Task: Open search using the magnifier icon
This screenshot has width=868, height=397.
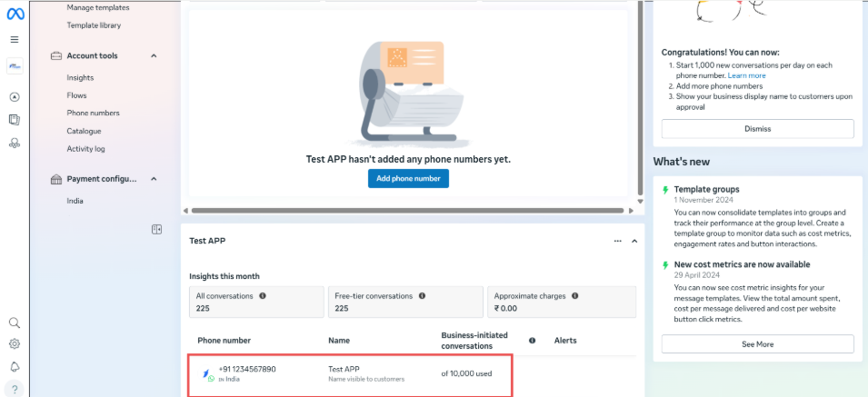Action: pyautogui.click(x=15, y=323)
